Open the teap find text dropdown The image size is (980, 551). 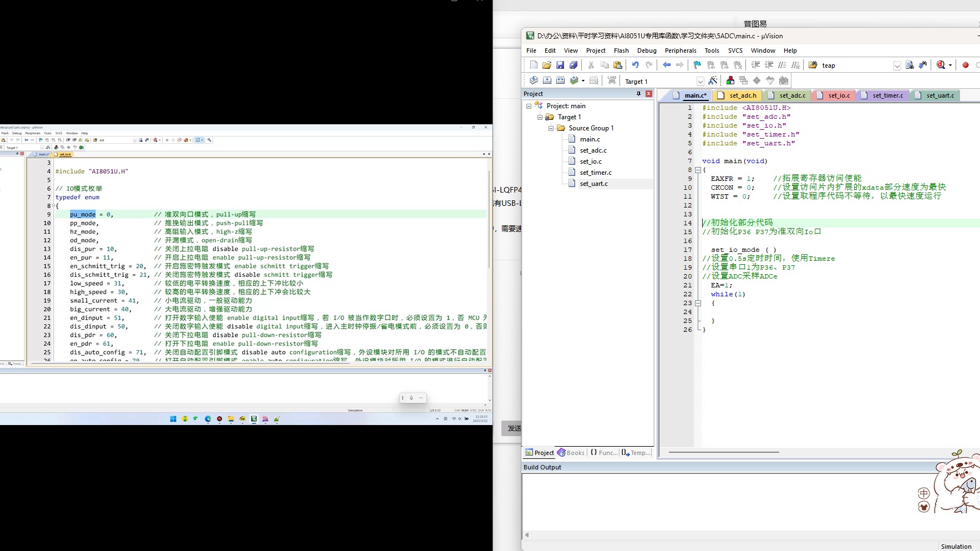coord(897,65)
